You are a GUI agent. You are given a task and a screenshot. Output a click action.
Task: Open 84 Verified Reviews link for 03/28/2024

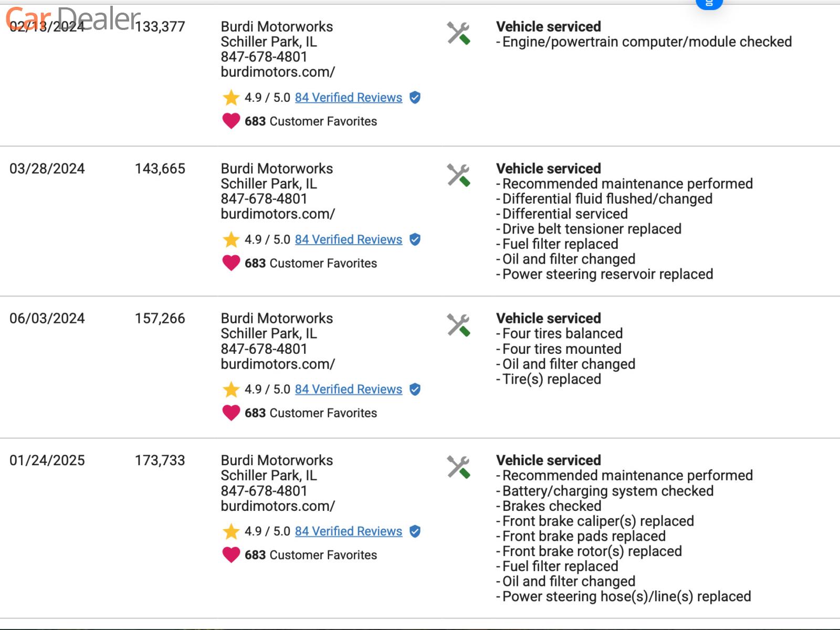tap(348, 239)
